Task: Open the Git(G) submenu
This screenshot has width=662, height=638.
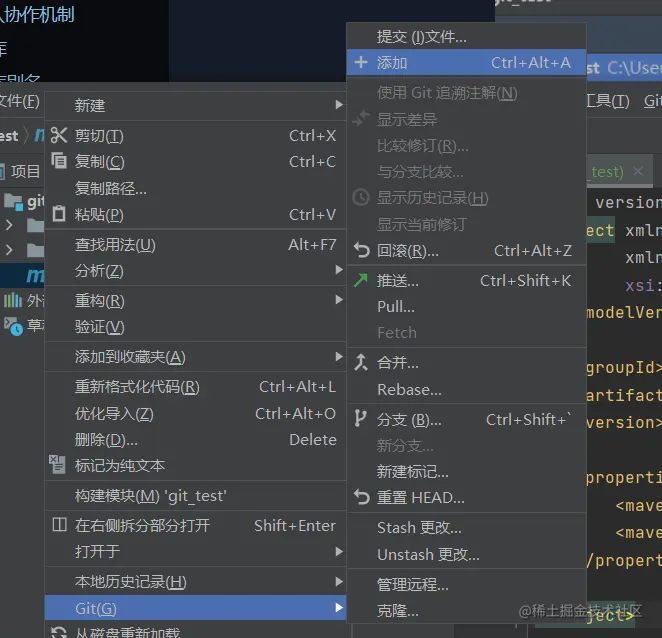Action: coord(195,608)
